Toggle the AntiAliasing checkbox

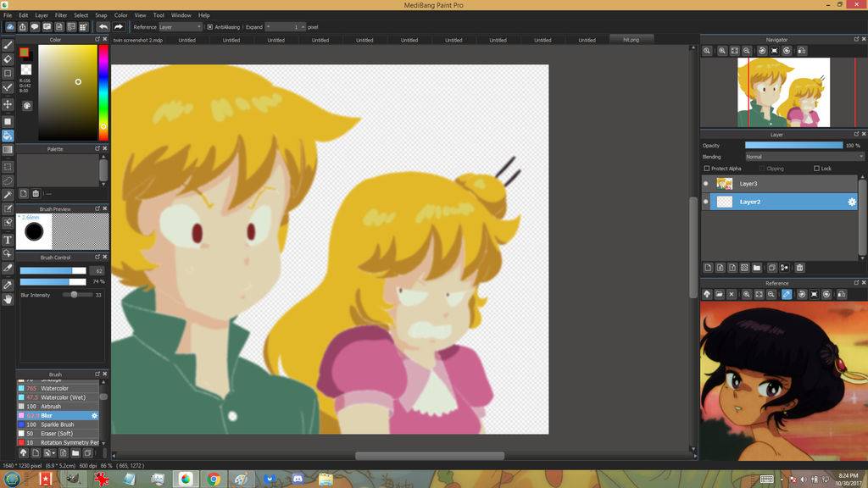pyautogui.click(x=210, y=27)
